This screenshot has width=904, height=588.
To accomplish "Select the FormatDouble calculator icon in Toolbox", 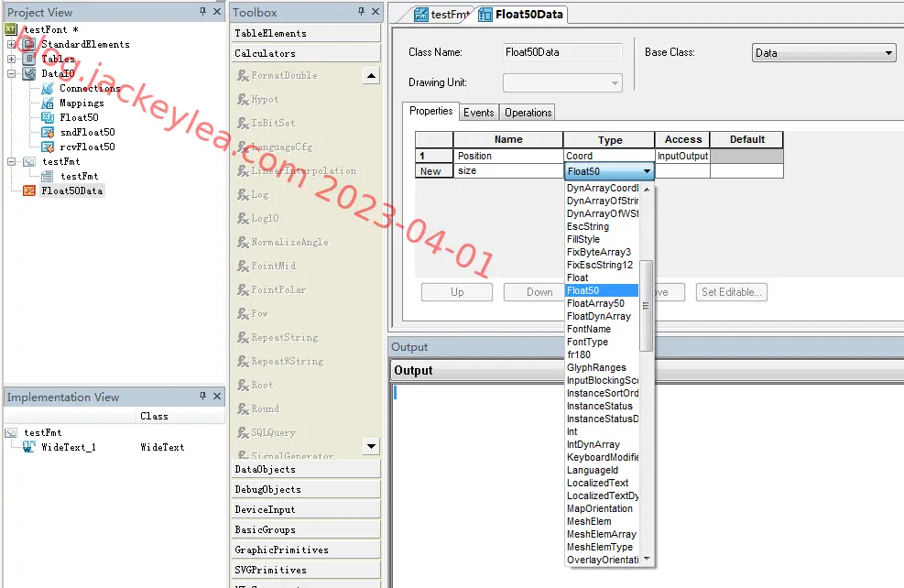I will (x=244, y=75).
